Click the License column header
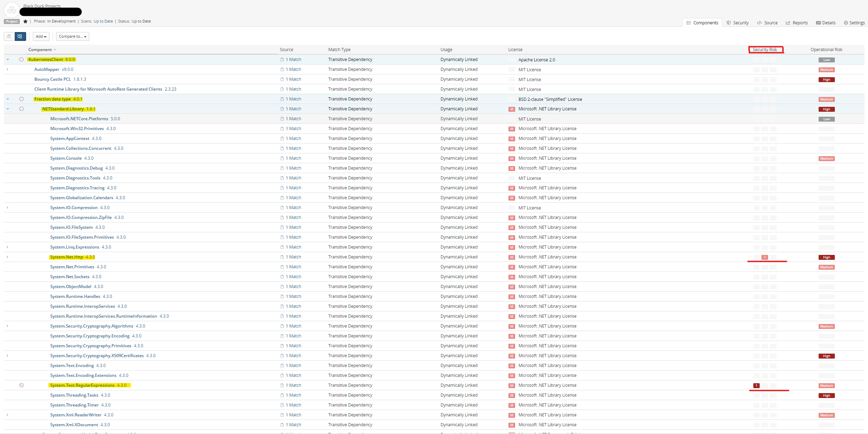 (515, 50)
